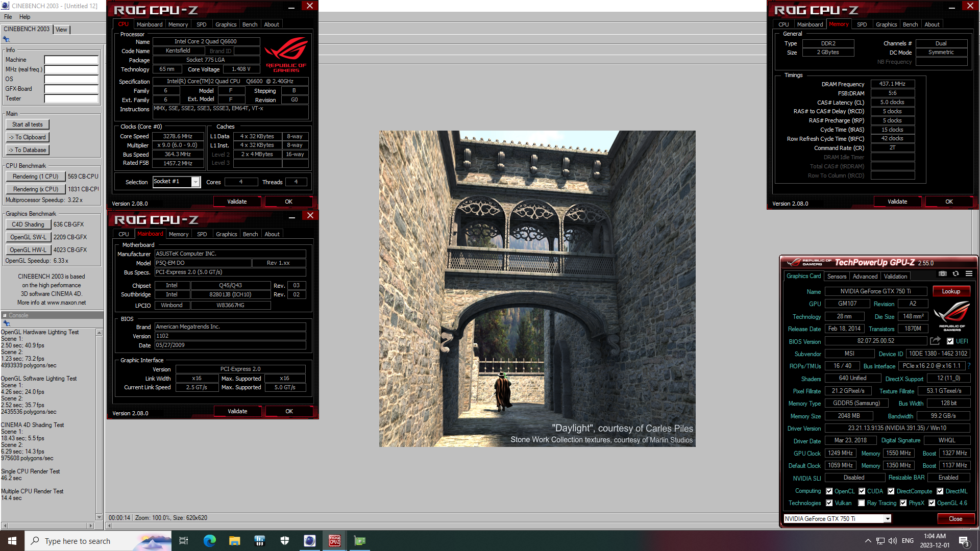Open the Mainboard tab in the top CPU-Z window
The image size is (980, 551).
[x=149, y=24]
